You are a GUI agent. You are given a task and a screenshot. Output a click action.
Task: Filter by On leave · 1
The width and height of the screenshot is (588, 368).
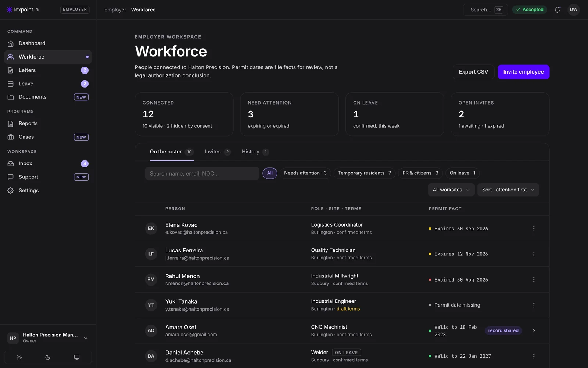462,173
